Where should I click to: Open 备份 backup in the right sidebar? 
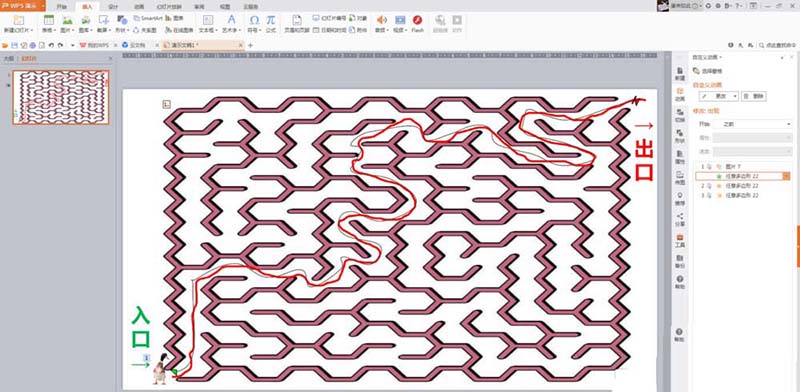pos(680,262)
